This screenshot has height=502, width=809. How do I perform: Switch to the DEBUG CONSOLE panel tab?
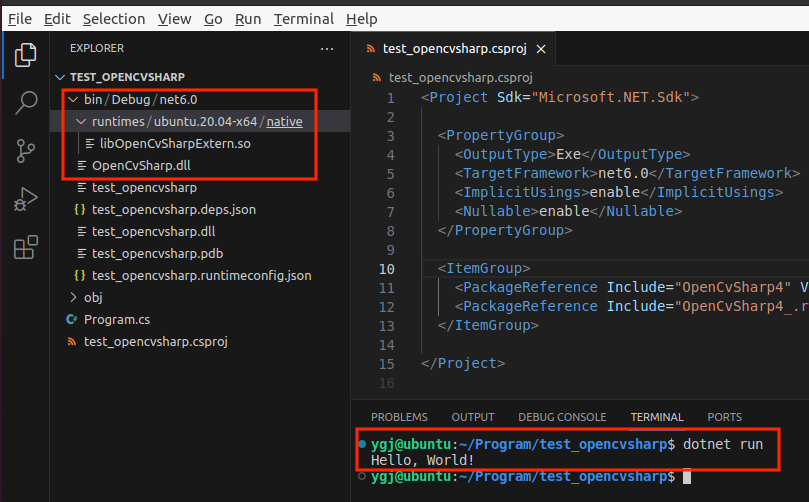coord(562,417)
